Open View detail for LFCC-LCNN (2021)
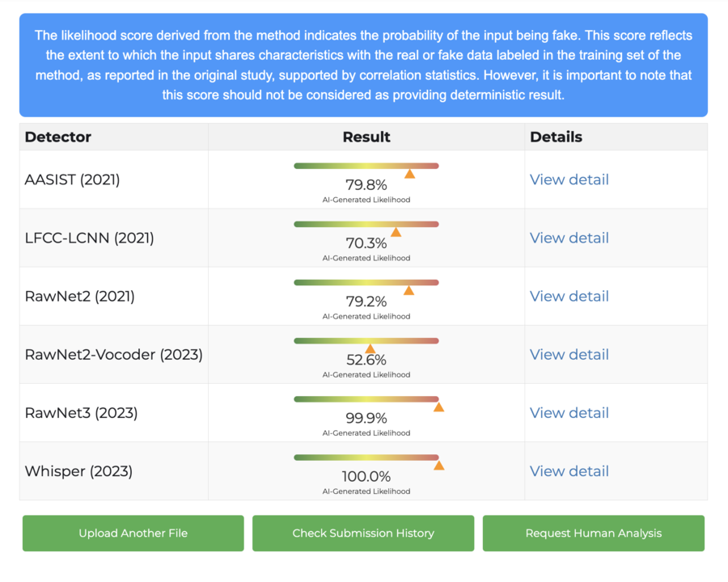Screen dimensions: 728x582 (569, 238)
